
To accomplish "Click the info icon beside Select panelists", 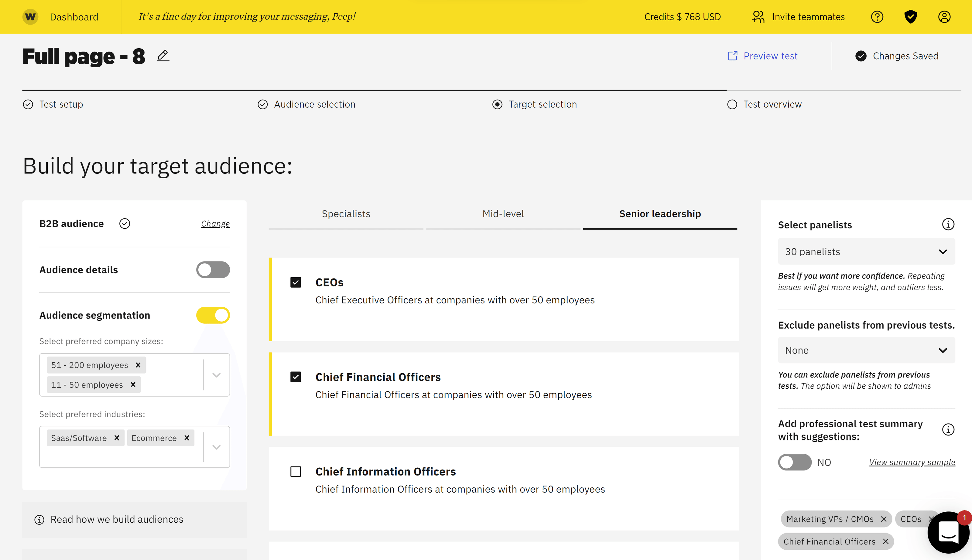I will [948, 224].
